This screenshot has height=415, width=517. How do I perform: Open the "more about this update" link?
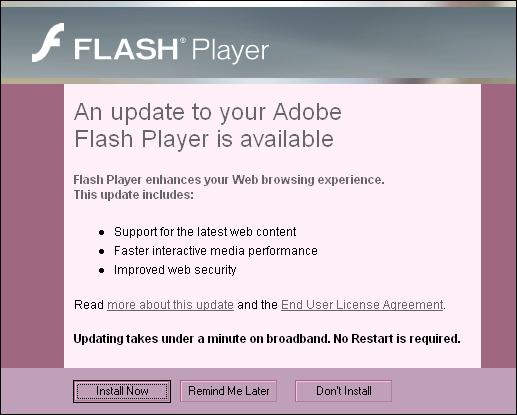(170, 305)
